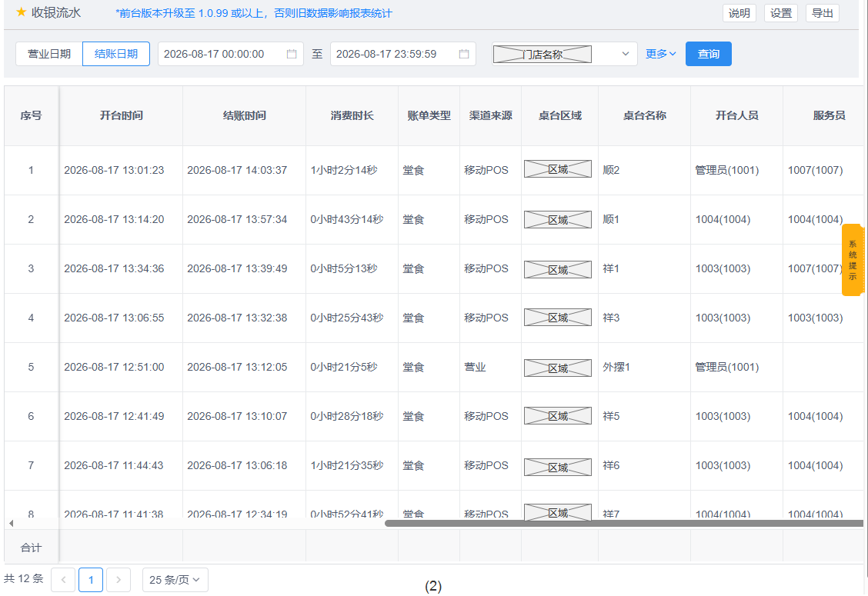Screen dimensions: 868x596
Task: Click the 合计 totals row label
Action: pyautogui.click(x=31, y=548)
